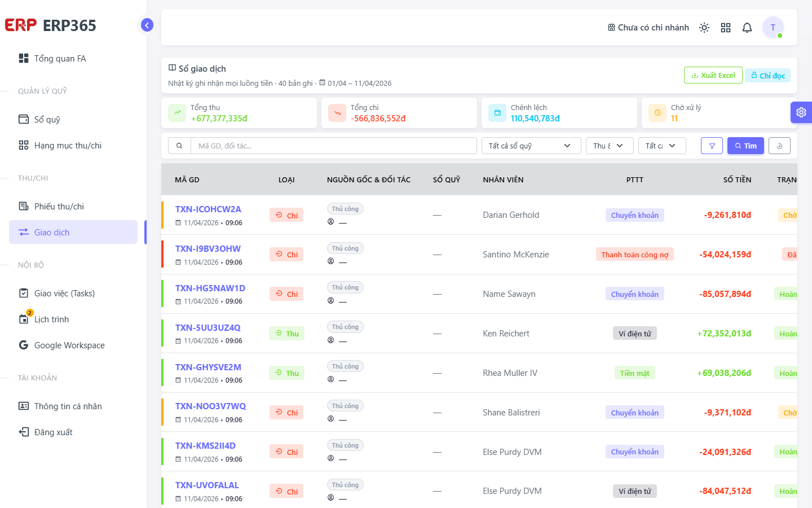Open the Thu transaction type dropdown
The height and width of the screenshot is (508, 812).
pyautogui.click(x=610, y=146)
